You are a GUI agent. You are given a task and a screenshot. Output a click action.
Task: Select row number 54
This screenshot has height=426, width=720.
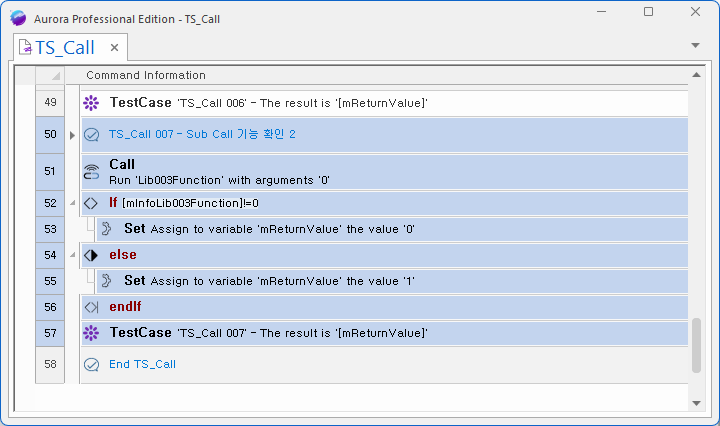click(50, 255)
